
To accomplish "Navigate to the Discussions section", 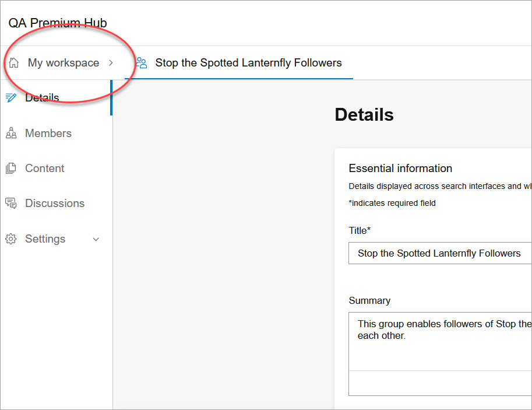I will click(x=55, y=204).
